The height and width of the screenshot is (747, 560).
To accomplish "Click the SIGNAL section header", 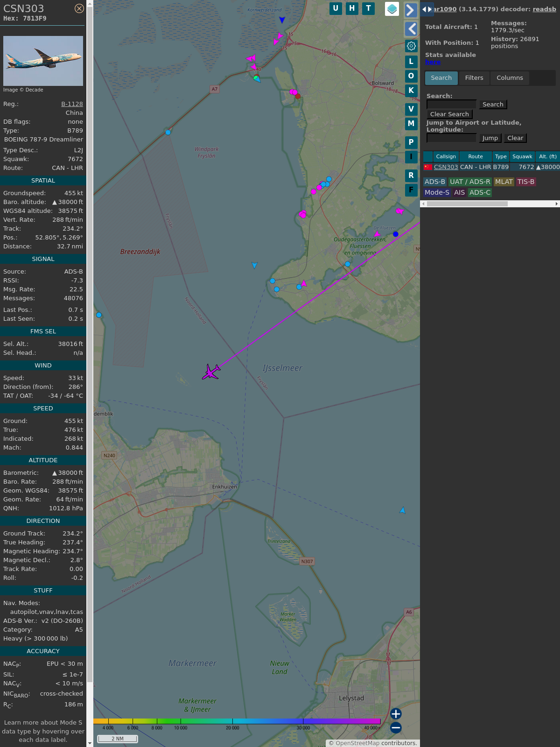I will point(43,259).
